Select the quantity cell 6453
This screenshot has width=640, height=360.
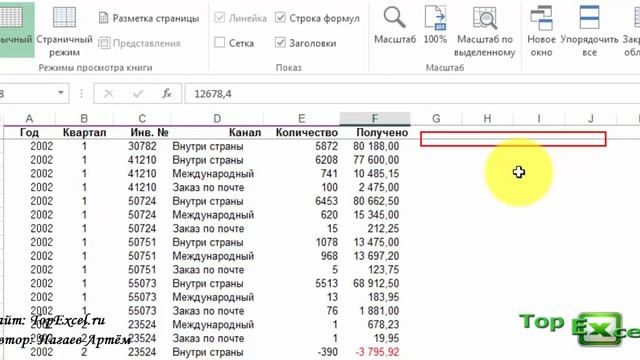coord(302,201)
